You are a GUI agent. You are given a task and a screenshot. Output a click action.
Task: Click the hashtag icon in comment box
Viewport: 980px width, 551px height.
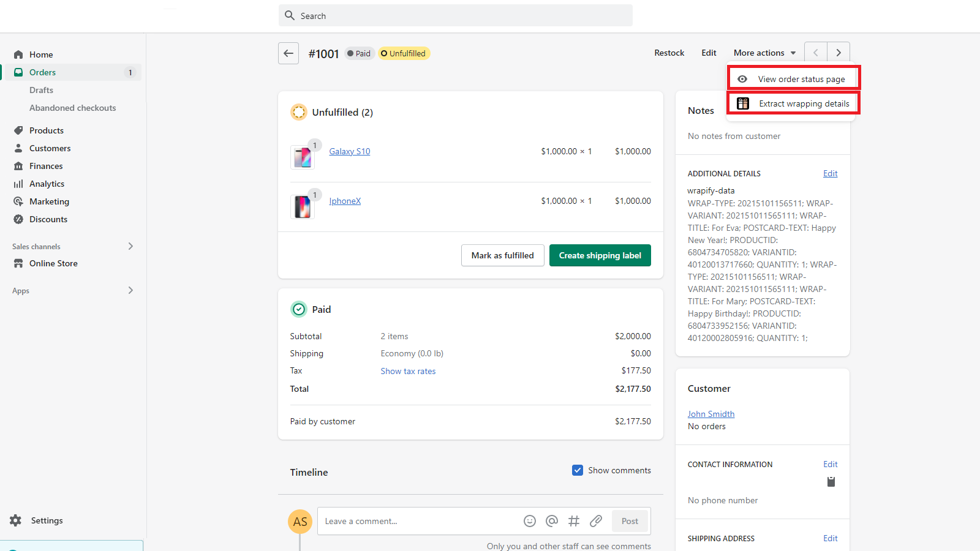point(574,521)
